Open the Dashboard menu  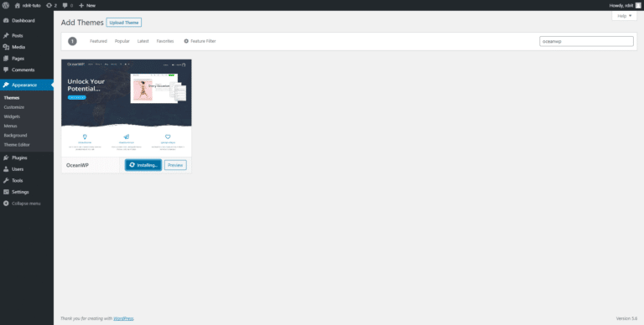click(23, 20)
